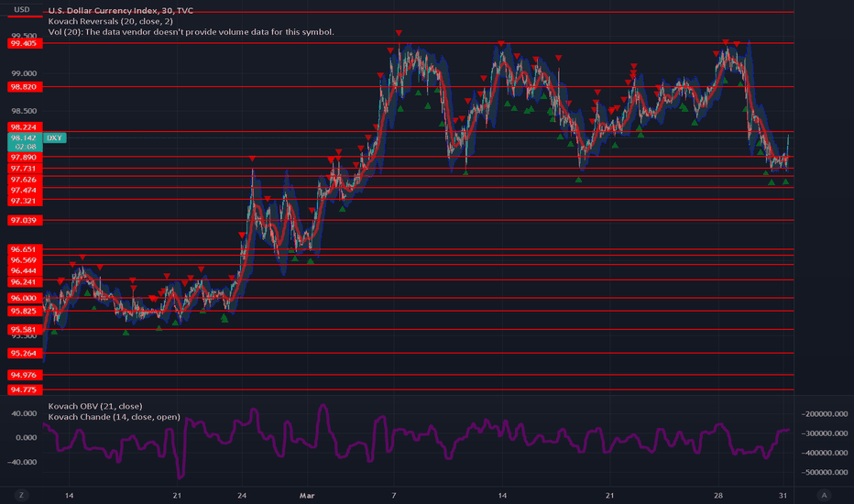Select the 96.241 price level label

point(25,282)
